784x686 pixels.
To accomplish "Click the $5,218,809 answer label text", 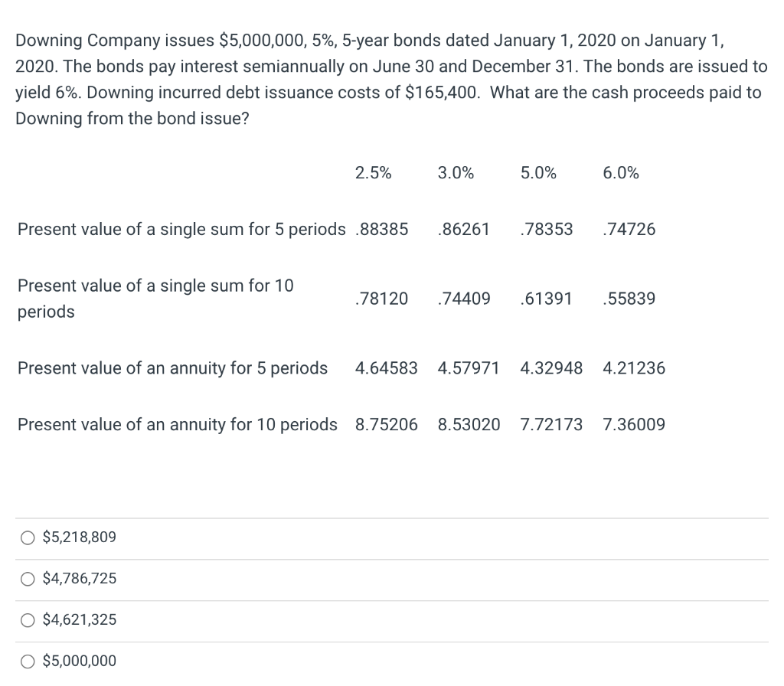I will 78,537.
